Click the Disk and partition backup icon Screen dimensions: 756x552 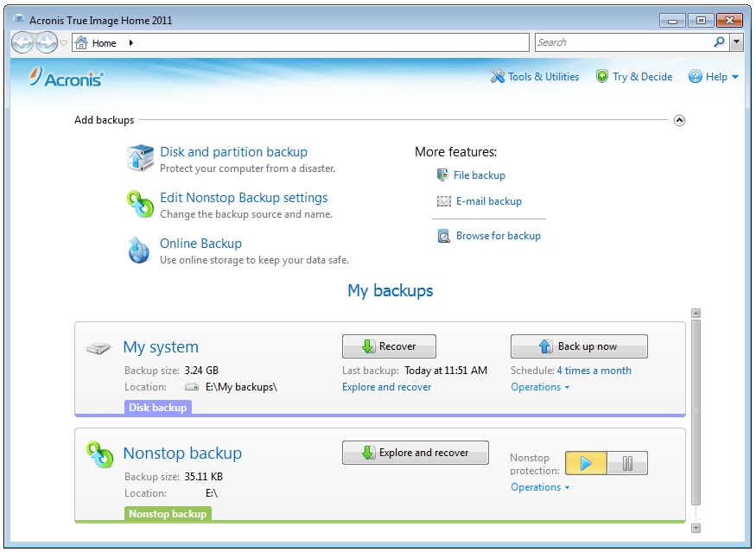140,158
